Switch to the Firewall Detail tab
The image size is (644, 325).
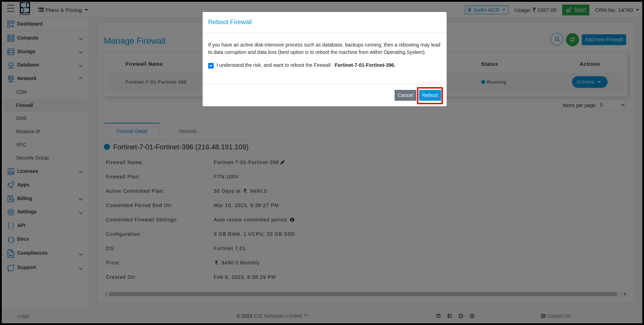tap(132, 131)
